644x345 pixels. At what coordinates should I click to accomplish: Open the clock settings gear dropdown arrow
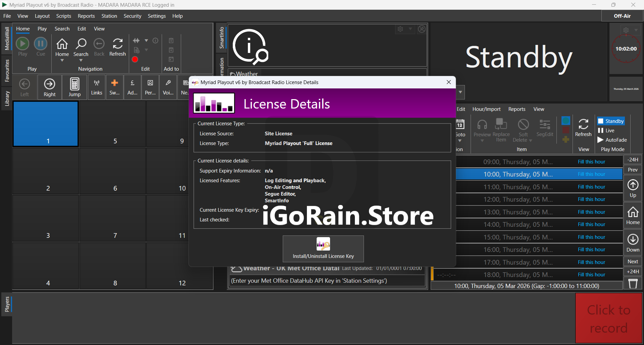tap(636, 30)
